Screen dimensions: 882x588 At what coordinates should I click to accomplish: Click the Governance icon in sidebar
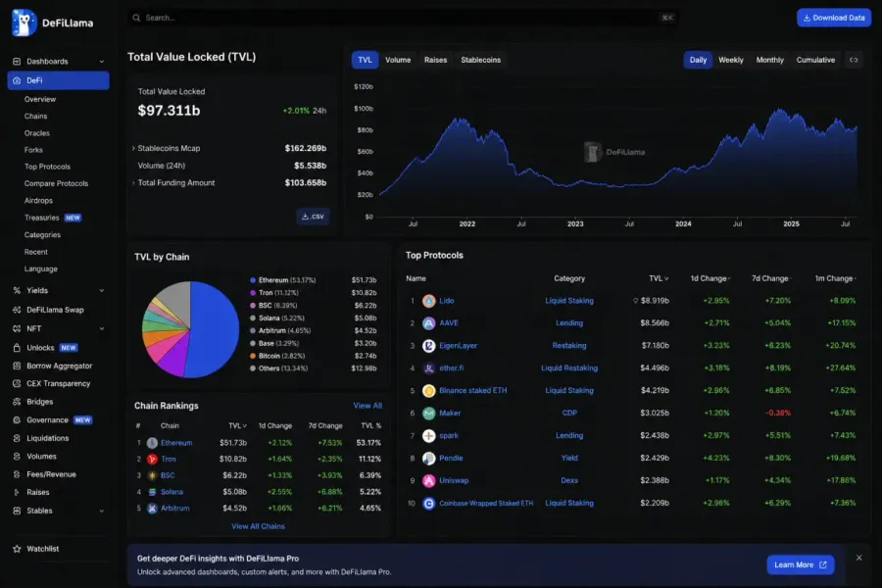click(x=17, y=419)
